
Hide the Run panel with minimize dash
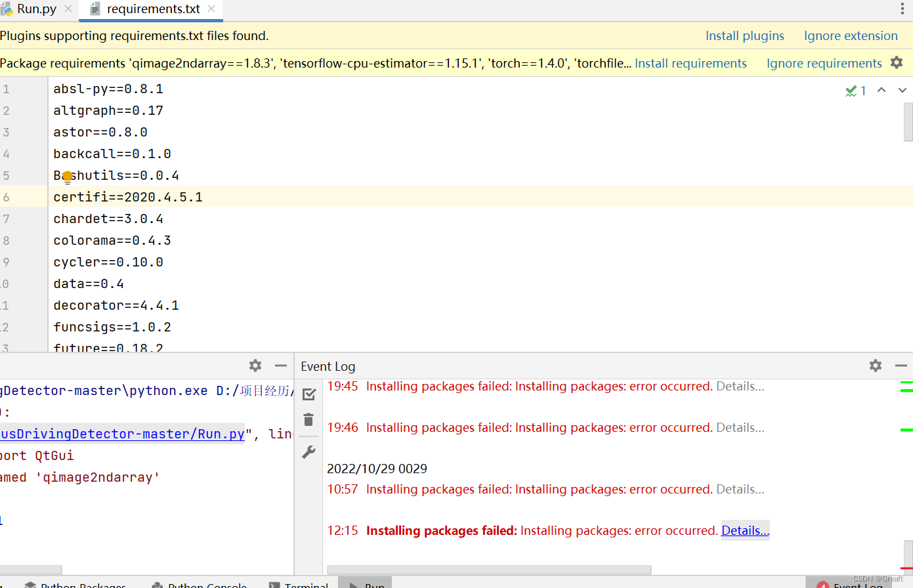[281, 366]
